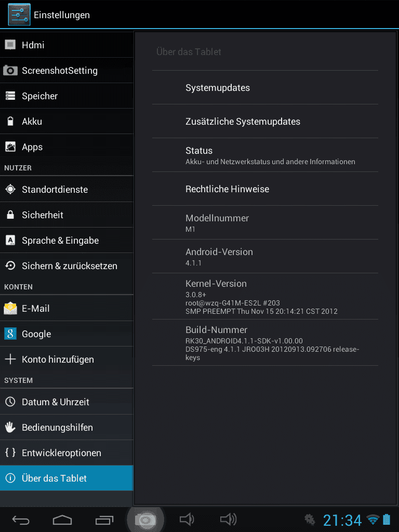Viewport: 399px width, 532px height.
Task: Open the Speicher storage icon
Action: tap(10, 96)
